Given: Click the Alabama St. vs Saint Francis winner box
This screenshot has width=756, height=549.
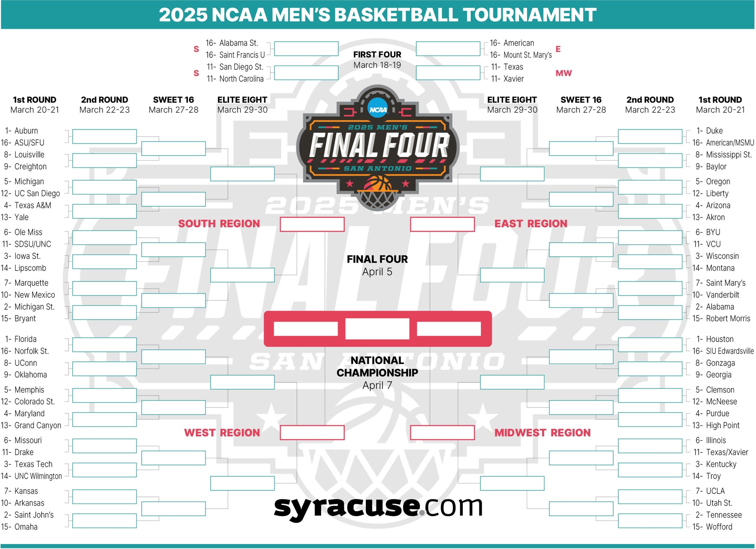Looking at the screenshot, I should (306, 49).
